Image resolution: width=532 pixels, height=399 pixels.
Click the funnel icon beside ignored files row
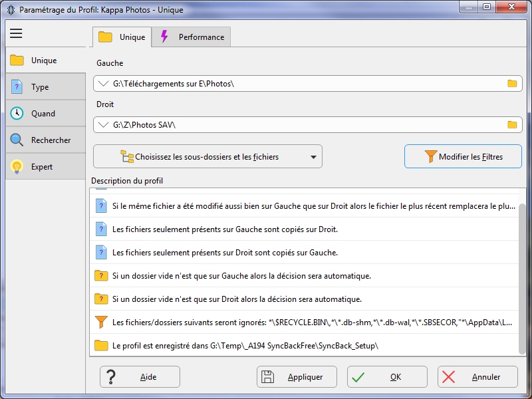tap(101, 322)
